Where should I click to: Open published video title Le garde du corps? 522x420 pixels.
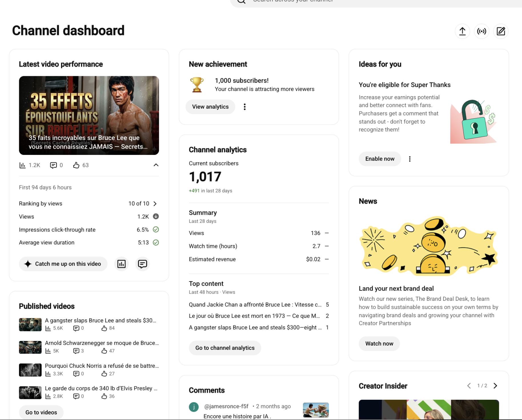[101, 388]
